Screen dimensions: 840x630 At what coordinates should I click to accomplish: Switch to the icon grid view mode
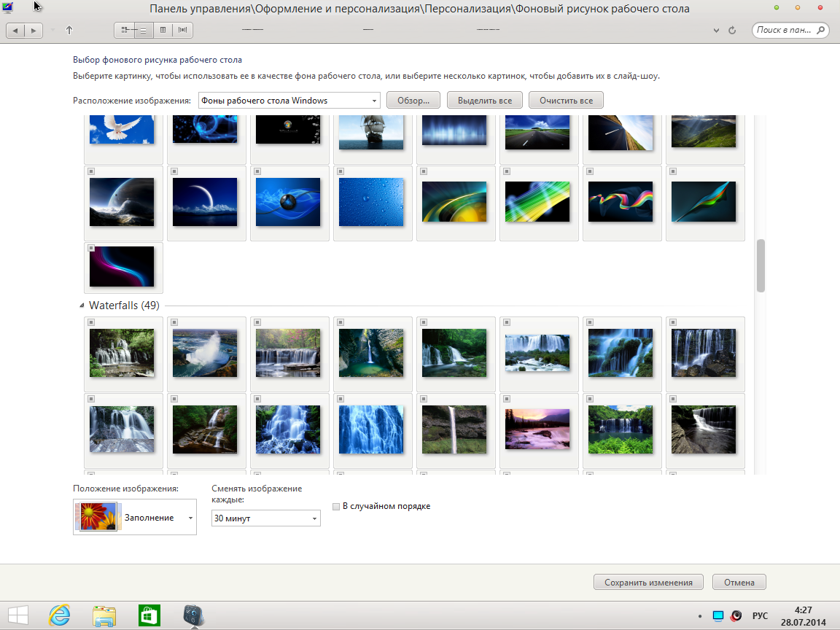124,31
